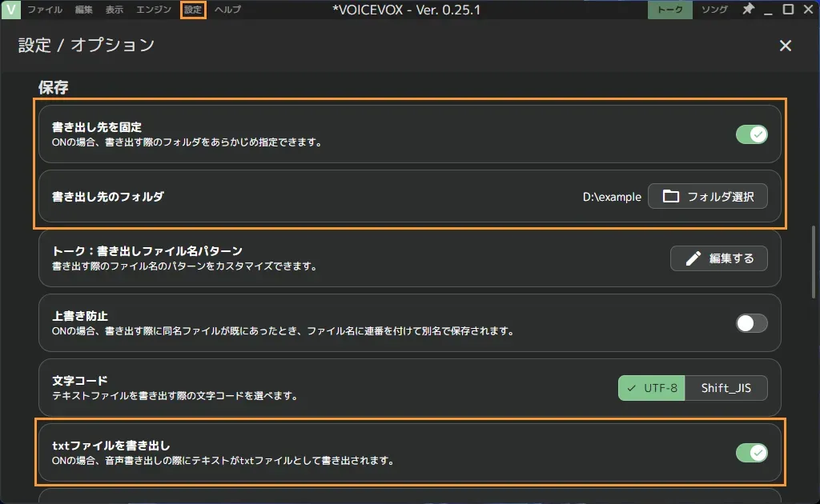The image size is (820, 504).
Task: Open the 表示 menu
Action: tap(114, 10)
